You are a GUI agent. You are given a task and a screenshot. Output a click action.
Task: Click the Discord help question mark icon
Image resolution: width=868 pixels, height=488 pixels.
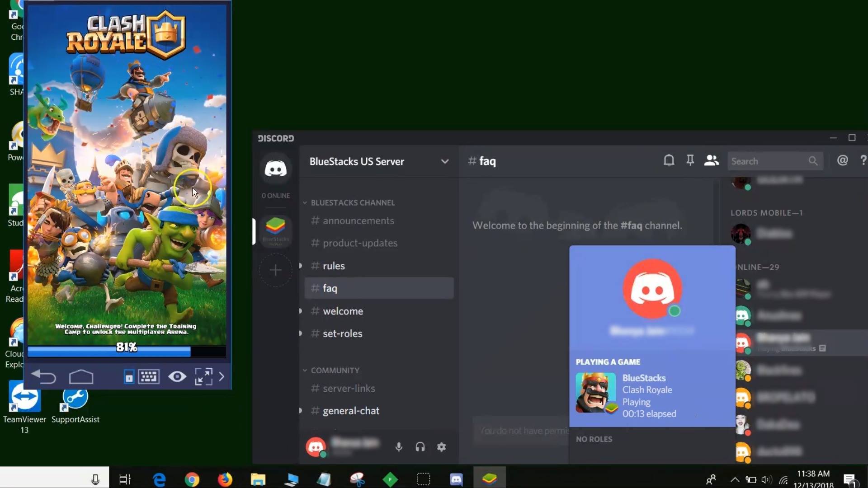(x=863, y=160)
